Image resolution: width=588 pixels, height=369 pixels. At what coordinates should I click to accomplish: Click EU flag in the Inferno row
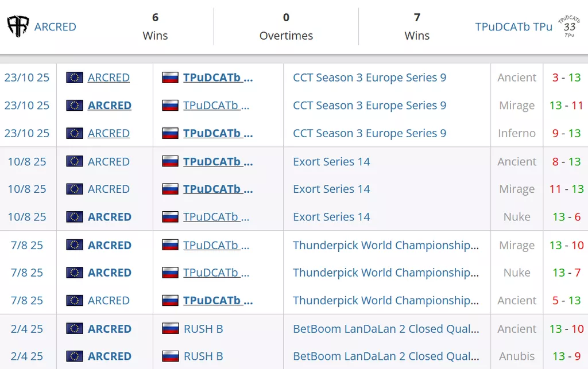tap(75, 133)
